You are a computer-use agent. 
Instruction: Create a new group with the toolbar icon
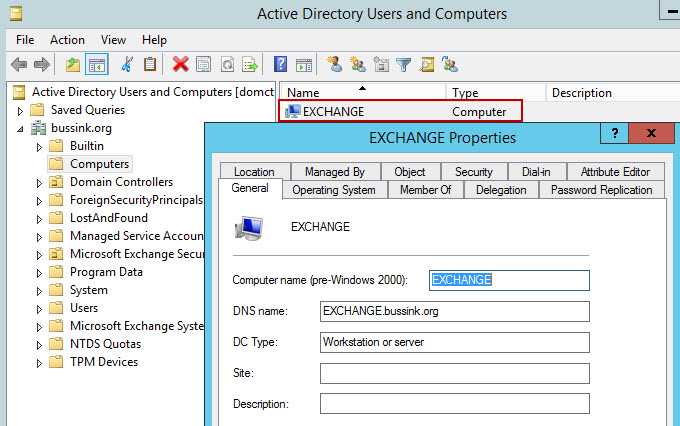(358, 65)
